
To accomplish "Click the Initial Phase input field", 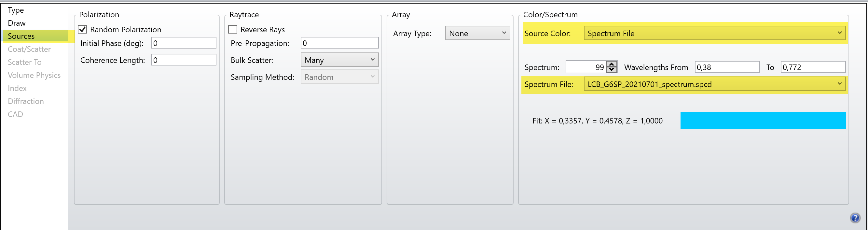I will 184,43.
